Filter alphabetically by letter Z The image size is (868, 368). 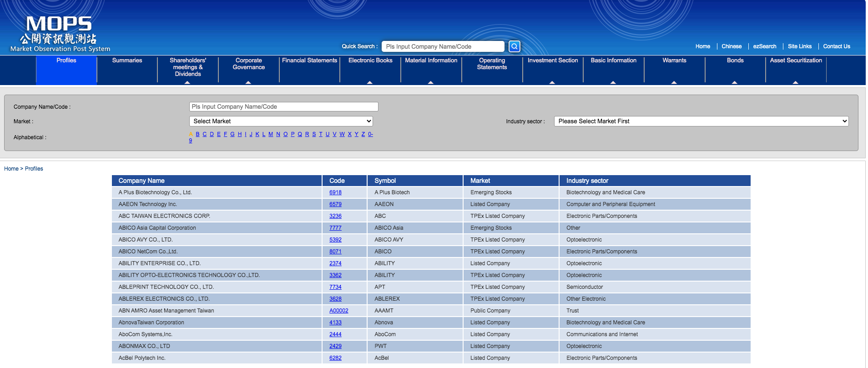pos(363,134)
